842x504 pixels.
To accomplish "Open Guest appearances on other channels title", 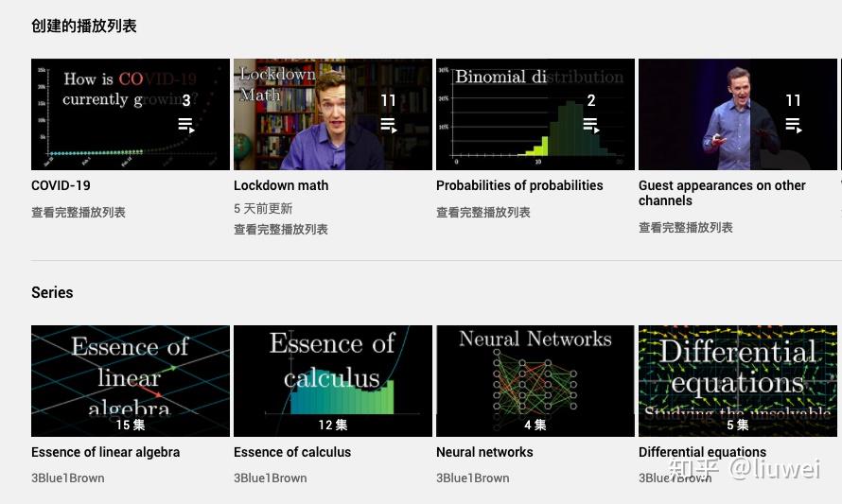I will [722, 193].
